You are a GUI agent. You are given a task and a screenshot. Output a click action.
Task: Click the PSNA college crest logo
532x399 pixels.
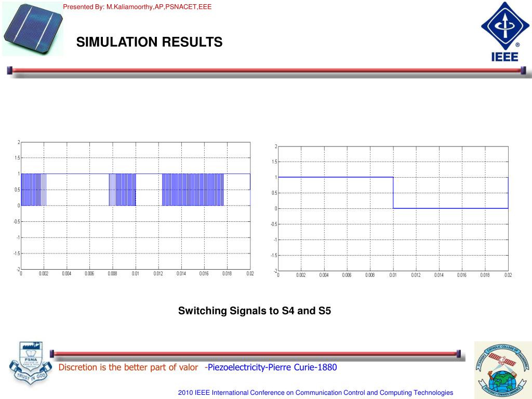pos(31,363)
